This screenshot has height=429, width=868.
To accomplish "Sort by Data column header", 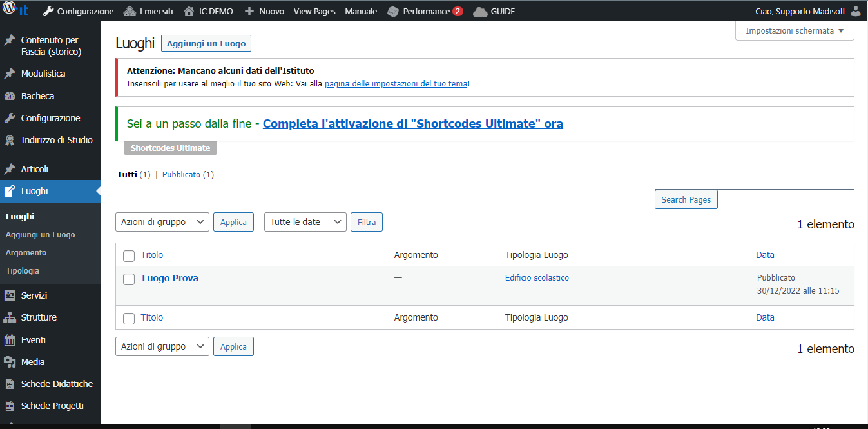I will tap(765, 255).
